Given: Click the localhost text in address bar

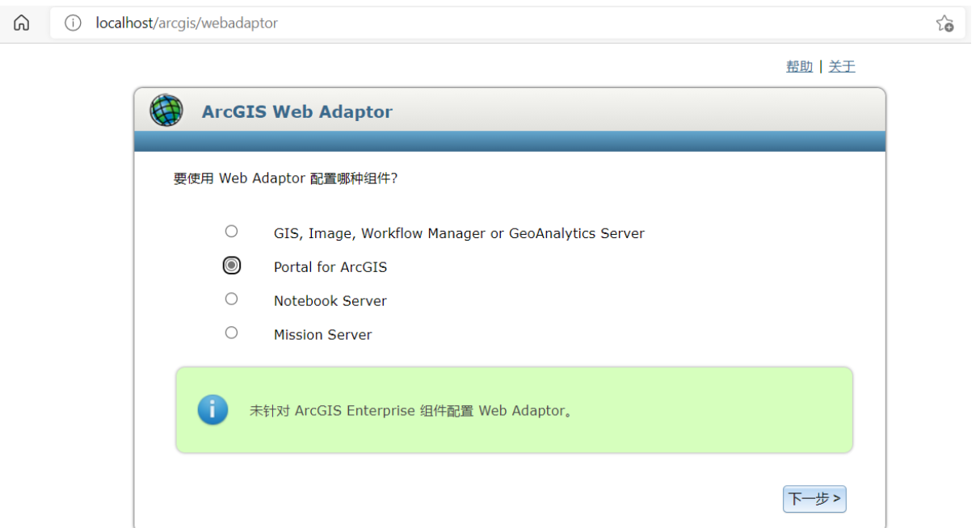Looking at the screenshot, I should click(x=123, y=23).
